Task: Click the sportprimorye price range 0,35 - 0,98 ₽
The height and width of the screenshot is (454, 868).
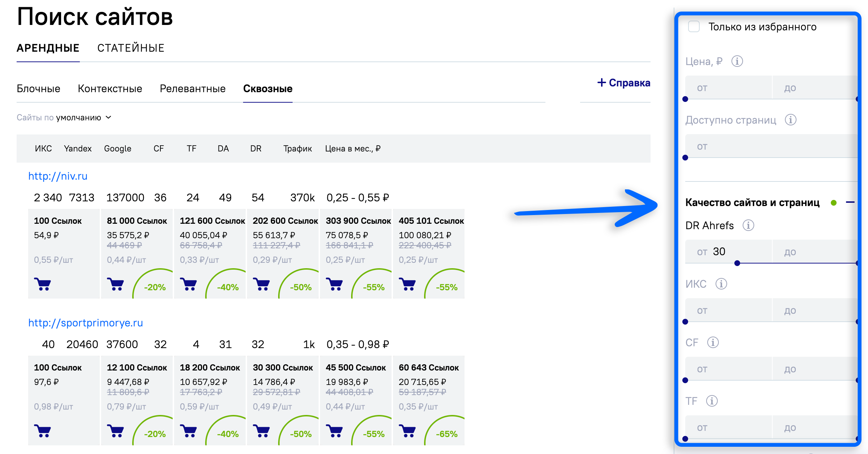Action: (x=358, y=344)
